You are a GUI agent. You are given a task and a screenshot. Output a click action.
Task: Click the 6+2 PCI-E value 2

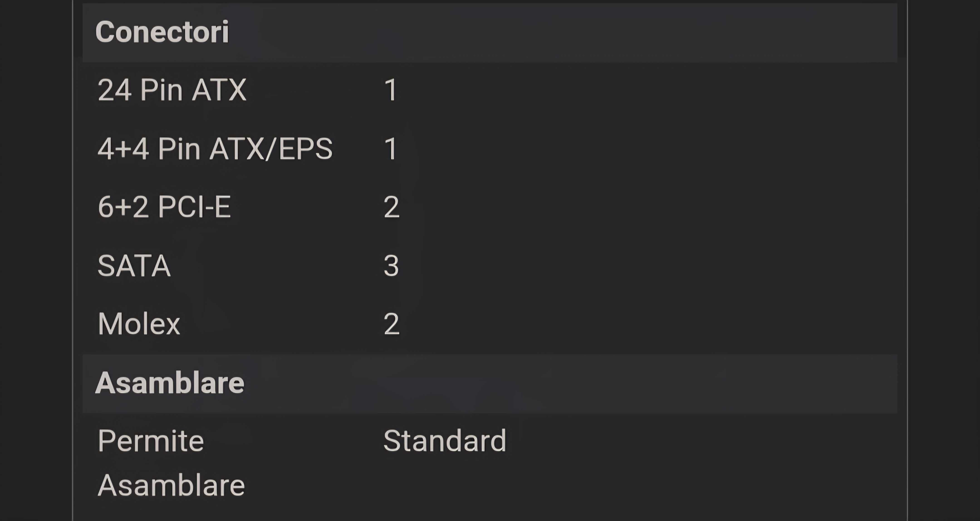coord(392,207)
